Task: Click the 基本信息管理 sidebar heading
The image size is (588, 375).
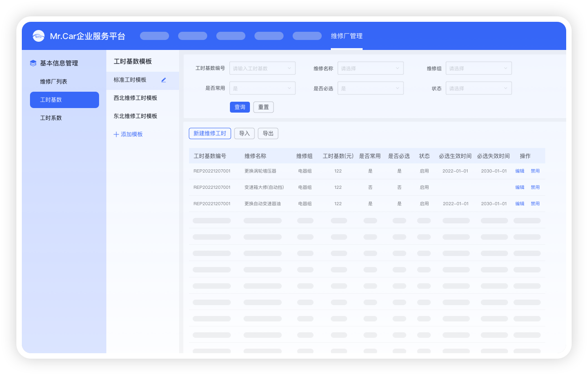Action: point(59,64)
